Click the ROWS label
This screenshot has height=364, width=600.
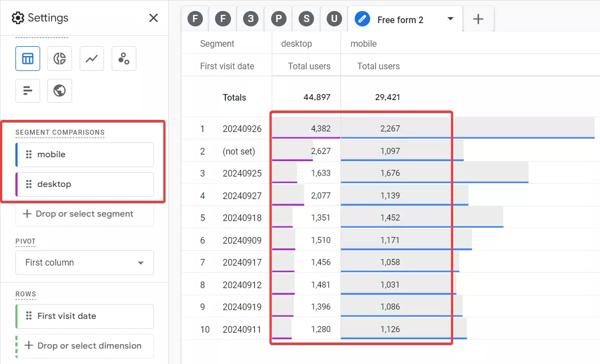[26, 294]
